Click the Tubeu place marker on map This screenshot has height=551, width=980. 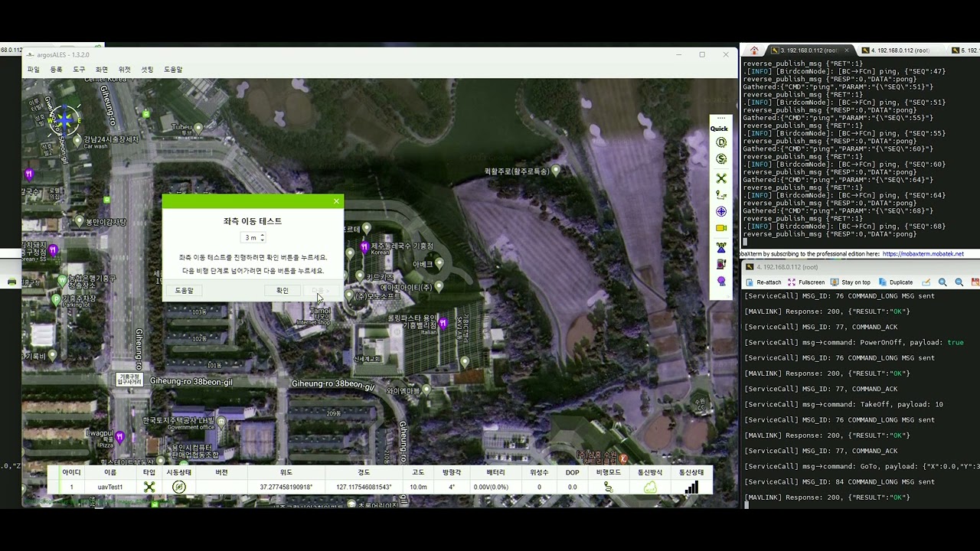pos(198,129)
